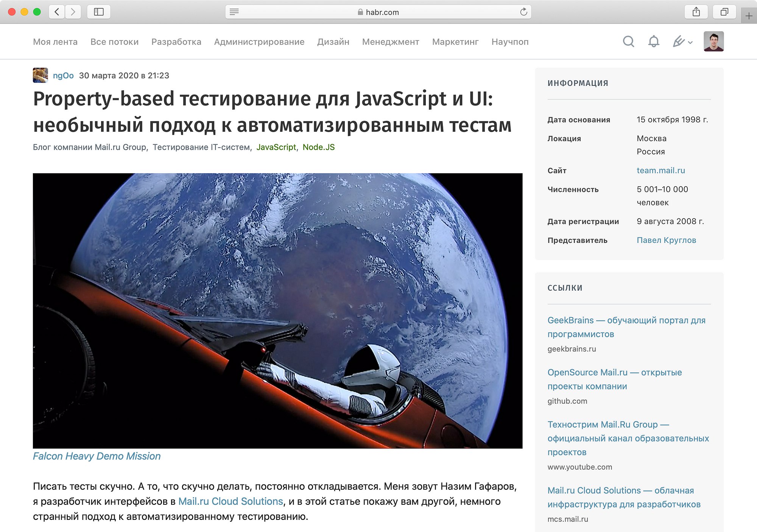Viewport: 757px width, 532px height.
Task: Open representative Павел Круглов profile
Action: pos(666,240)
